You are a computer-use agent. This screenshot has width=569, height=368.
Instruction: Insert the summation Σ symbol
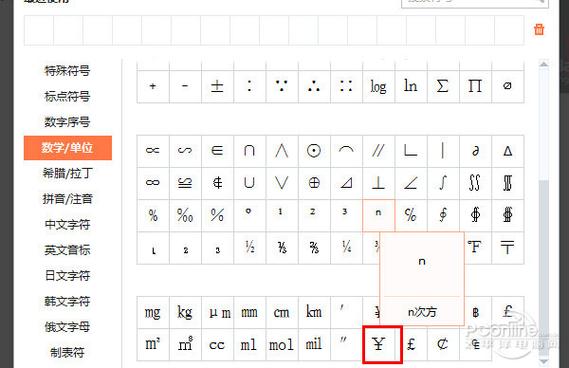443,86
